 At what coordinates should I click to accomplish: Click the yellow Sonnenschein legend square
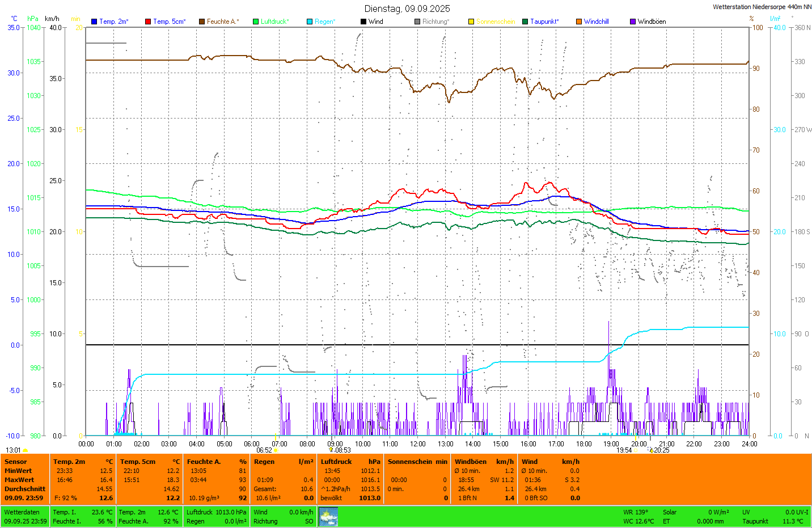[471, 22]
